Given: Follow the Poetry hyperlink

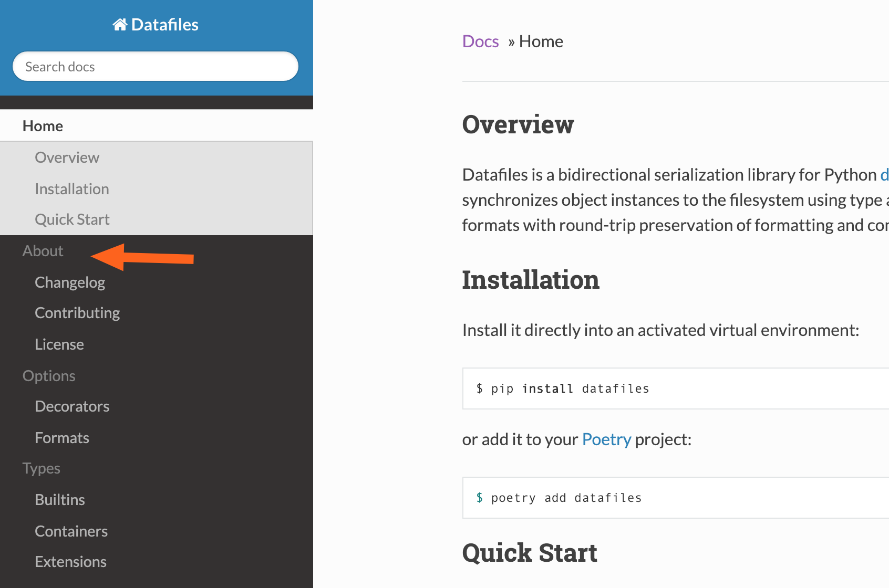Looking at the screenshot, I should 606,439.
